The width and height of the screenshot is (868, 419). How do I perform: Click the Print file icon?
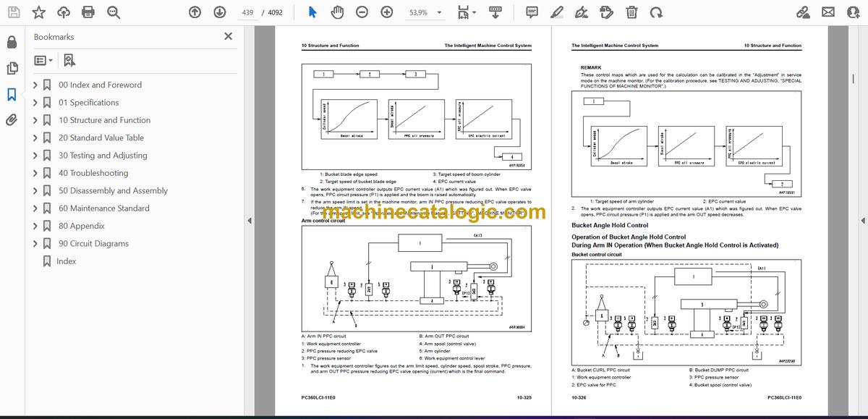(88, 12)
